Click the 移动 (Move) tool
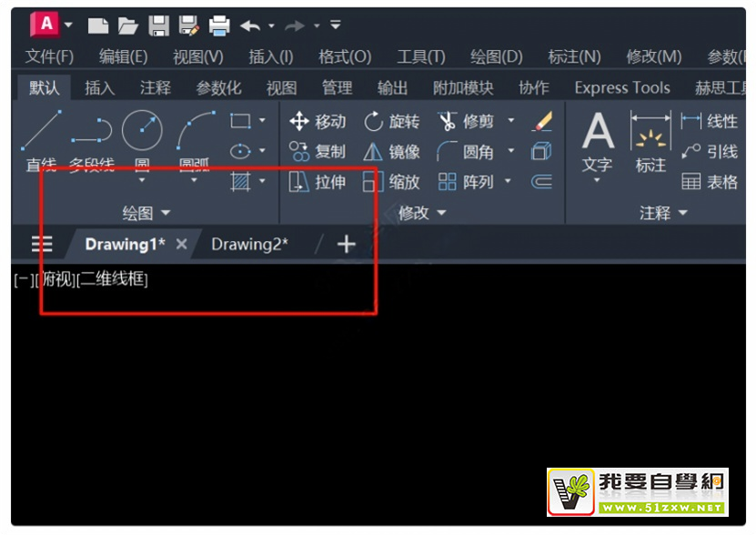This screenshot has height=535, width=756. (x=318, y=121)
